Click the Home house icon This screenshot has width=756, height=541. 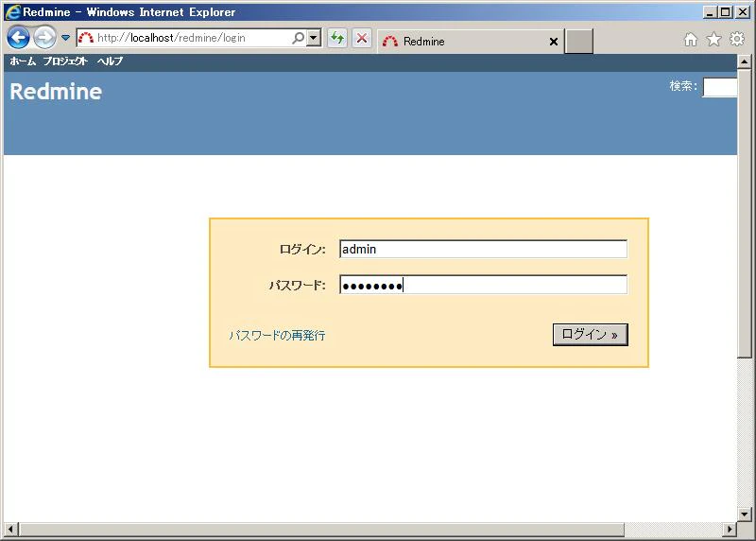pyautogui.click(x=691, y=39)
